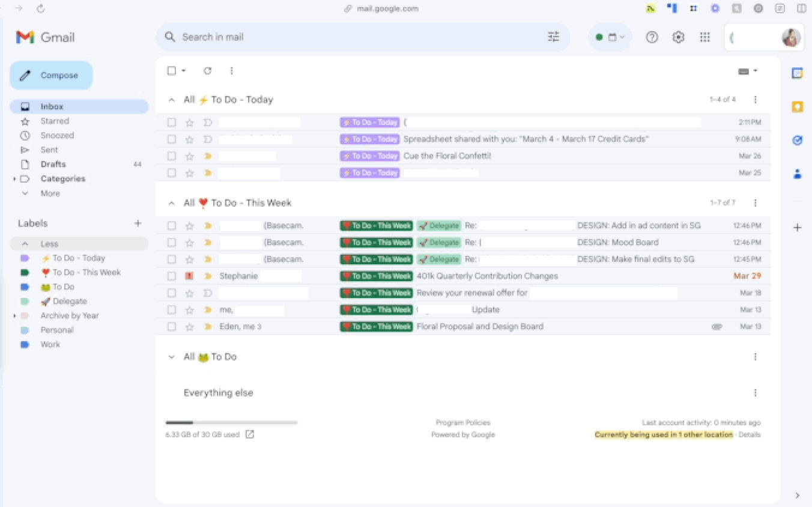Image resolution: width=812 pixels, height=507 pixels.
Task: Open Google Tasks in side panel
Action: click(x=797, y=141)
